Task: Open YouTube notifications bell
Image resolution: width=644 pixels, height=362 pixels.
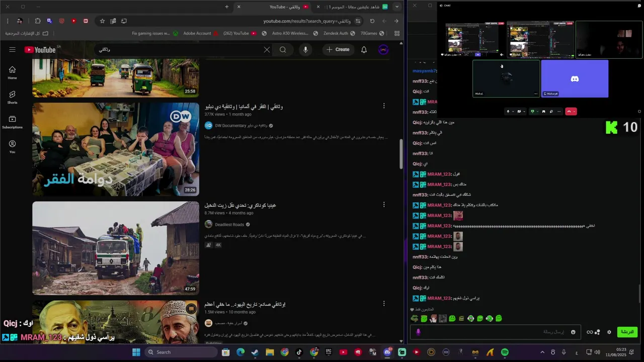Action: tap(364, 49)
